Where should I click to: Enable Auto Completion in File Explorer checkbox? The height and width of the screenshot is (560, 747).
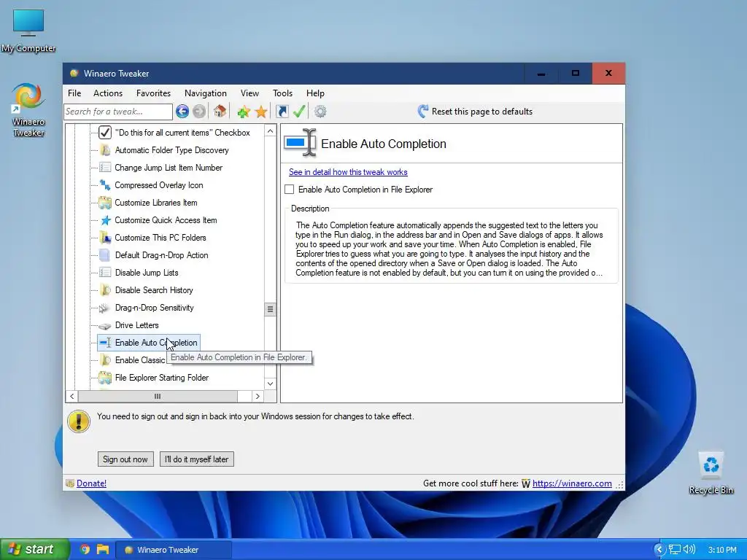[289, 190]
